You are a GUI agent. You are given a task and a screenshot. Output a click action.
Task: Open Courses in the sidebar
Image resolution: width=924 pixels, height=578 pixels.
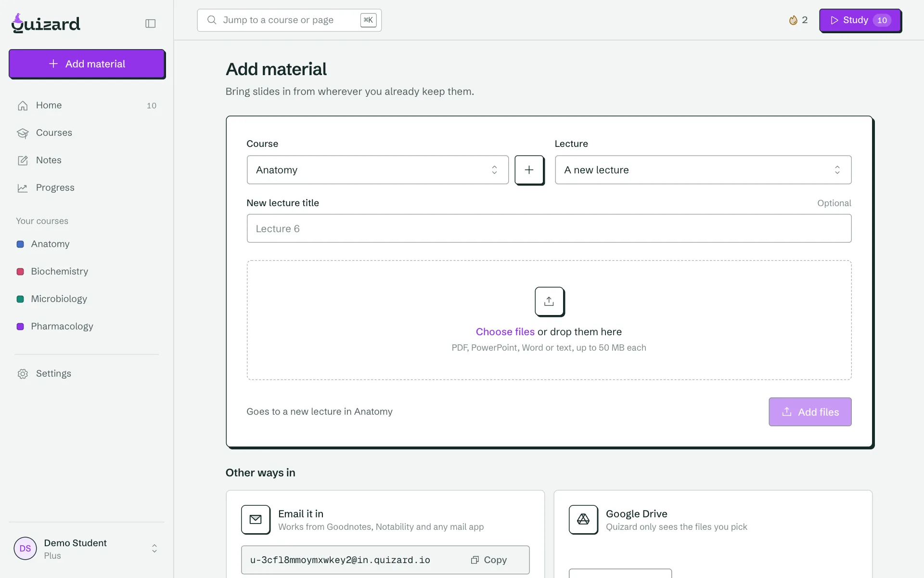87,133
